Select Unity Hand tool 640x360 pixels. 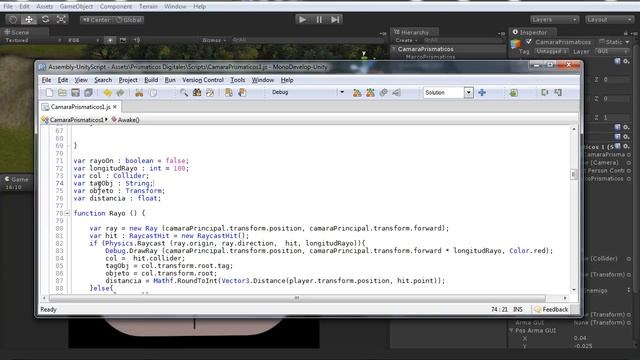tap(13, 19)
